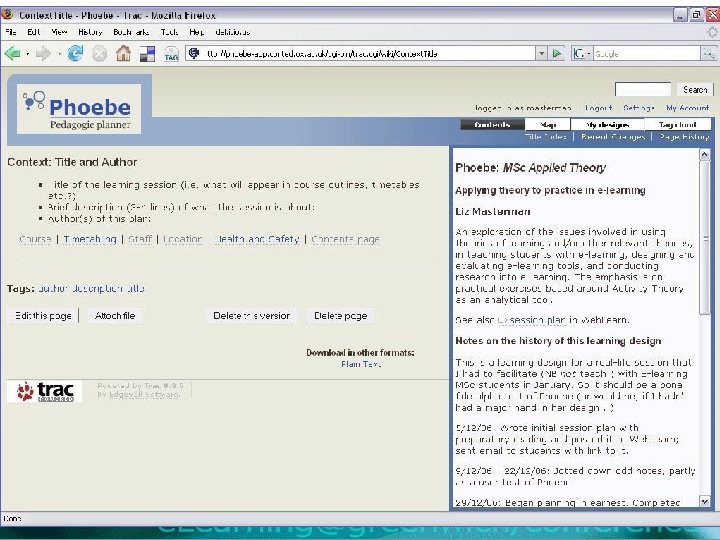Click the design panel scroll up arrow
The height and width of the screenshot is (540, 720).
click(704, 155)
